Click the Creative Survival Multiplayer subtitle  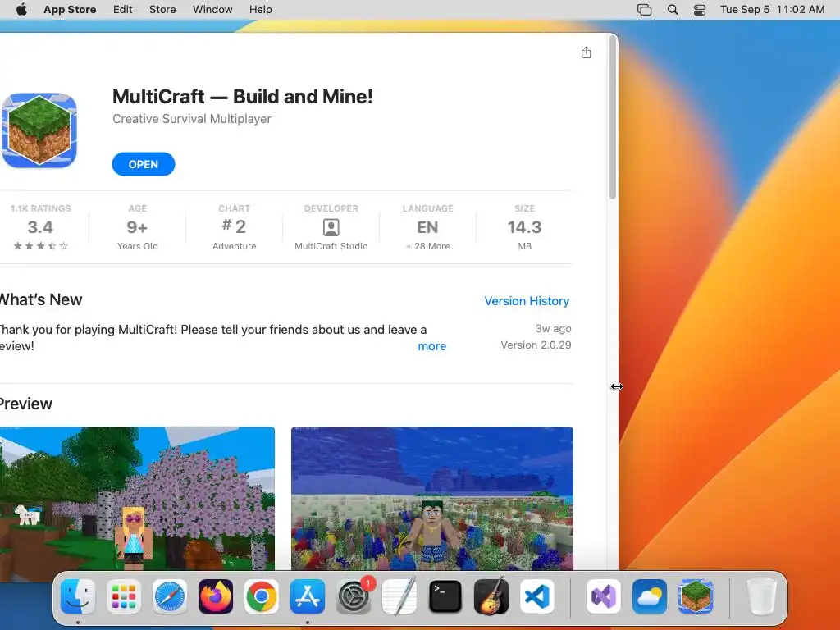coord(192,119)
